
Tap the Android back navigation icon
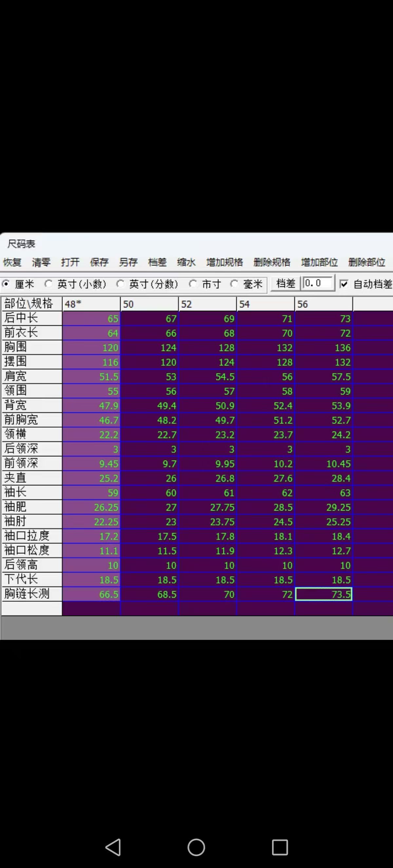pyautogui.click(x=113, y=847)
